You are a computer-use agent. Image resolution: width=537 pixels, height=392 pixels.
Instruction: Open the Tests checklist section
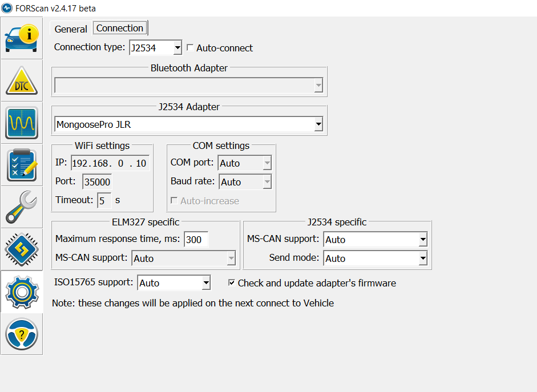coord(21,165)
